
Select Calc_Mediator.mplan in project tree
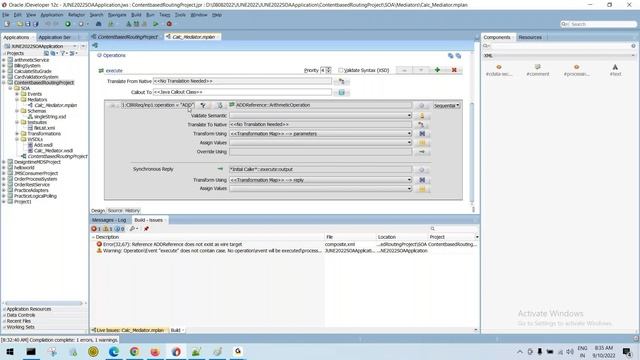pyautogui.click(x=56, y=105)
